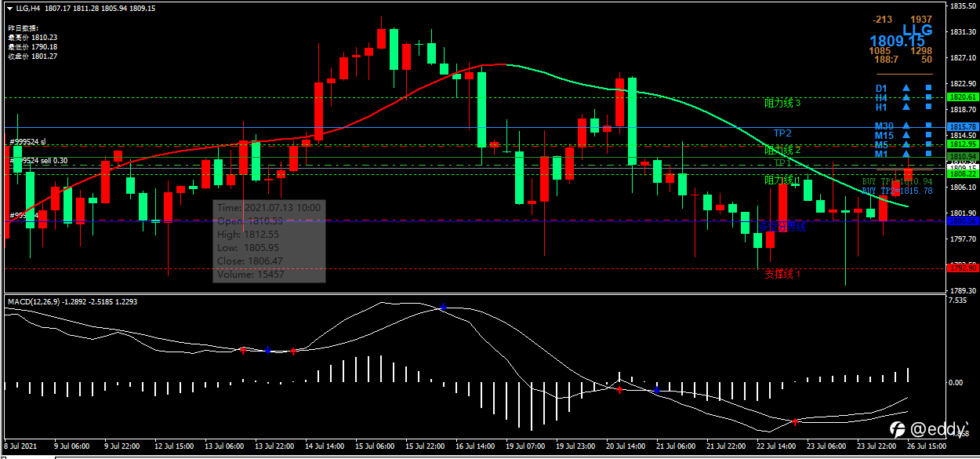Select the M30 timeframe label
The width and height of the screenshot is (980, 459).
tap(884, 126)
